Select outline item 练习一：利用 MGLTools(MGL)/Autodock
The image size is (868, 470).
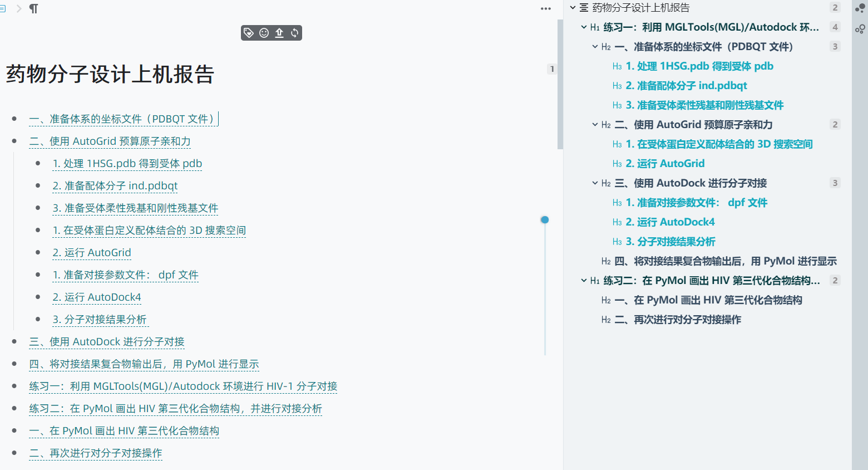[x=711, y=27]
